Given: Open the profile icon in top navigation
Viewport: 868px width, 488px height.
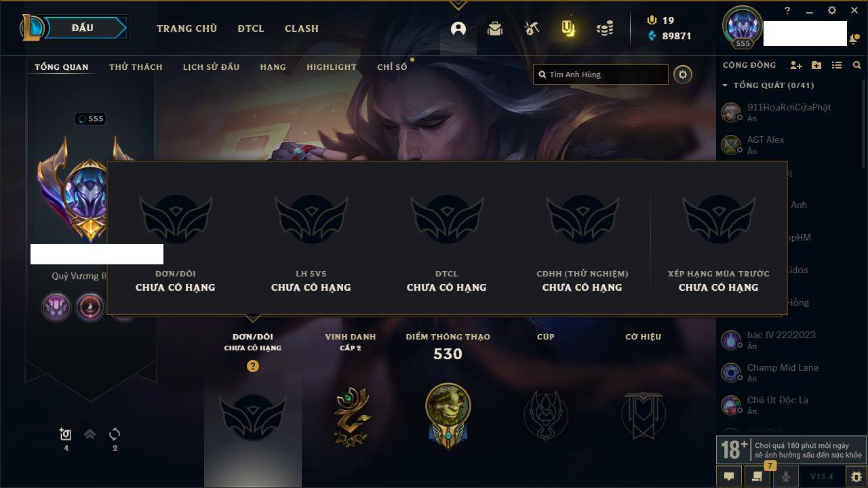Looking at the screenshot, I should [x=458, y=28].
